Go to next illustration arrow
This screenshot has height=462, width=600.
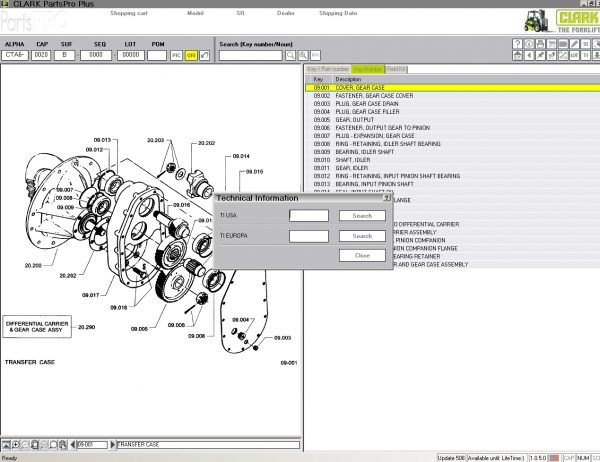pyautogui.click(x=112, y=445)
